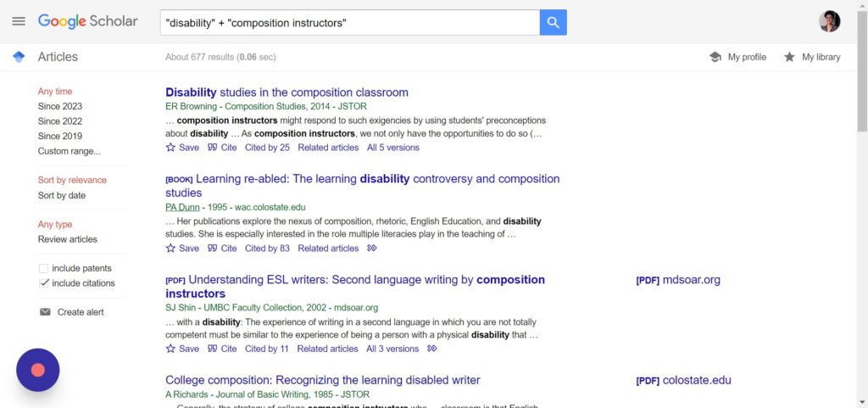Open Related articles for Learning re-abled
This screenshot has height=408, width=868.
tap(328, 249)
